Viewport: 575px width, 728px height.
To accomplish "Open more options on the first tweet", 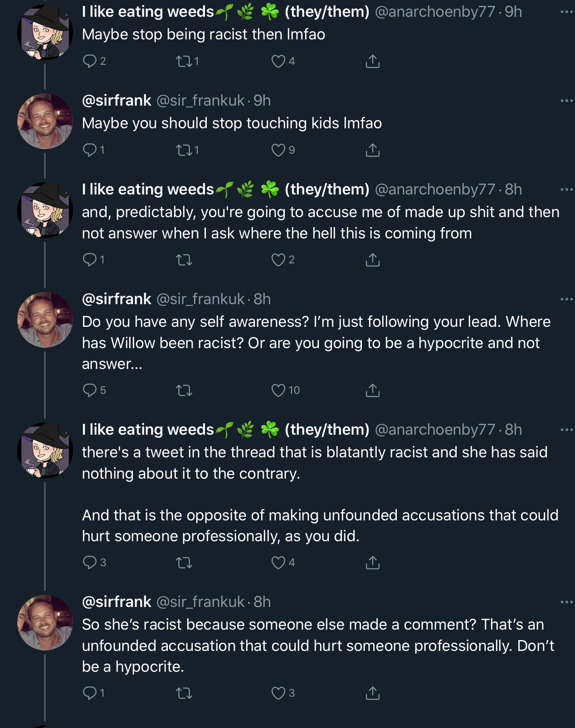I will [566, 12].
